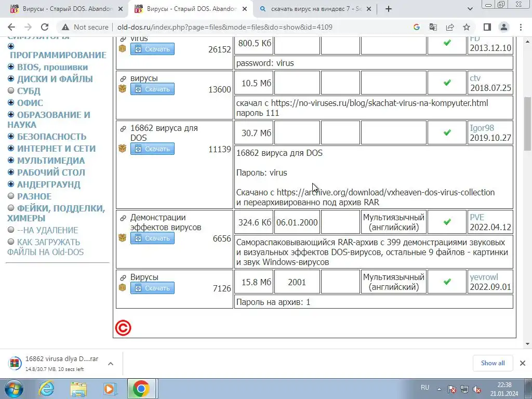Open the АНДЕРГРАУНД category link
The width and height of the screenshot is (532, 399).
(49, 184)
